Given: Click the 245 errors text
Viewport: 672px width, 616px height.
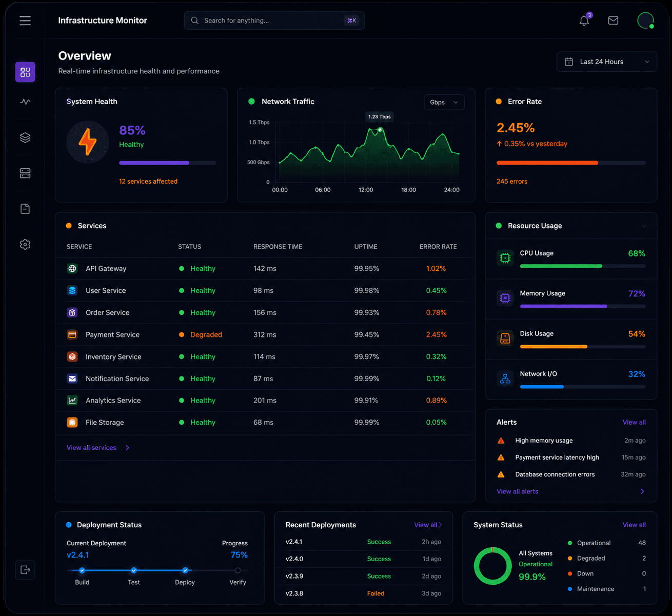Looking at the screenshot, I should coord(512,182).
